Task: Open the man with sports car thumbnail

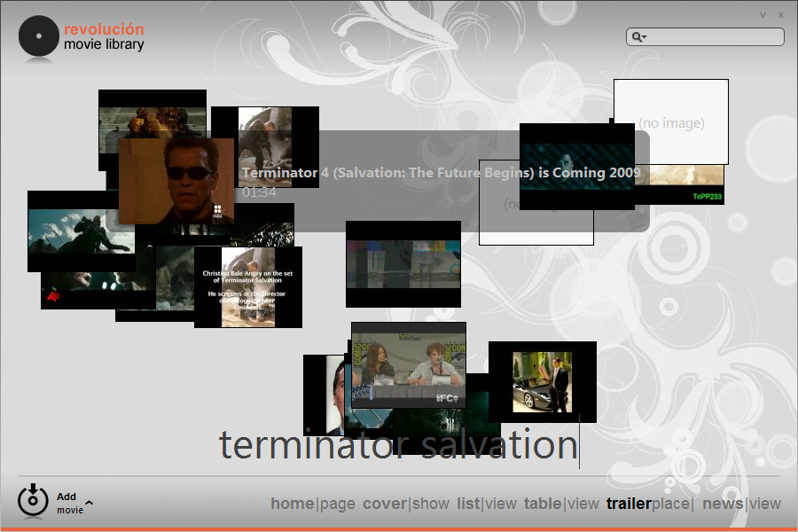Action: click(x=543, y=382)
